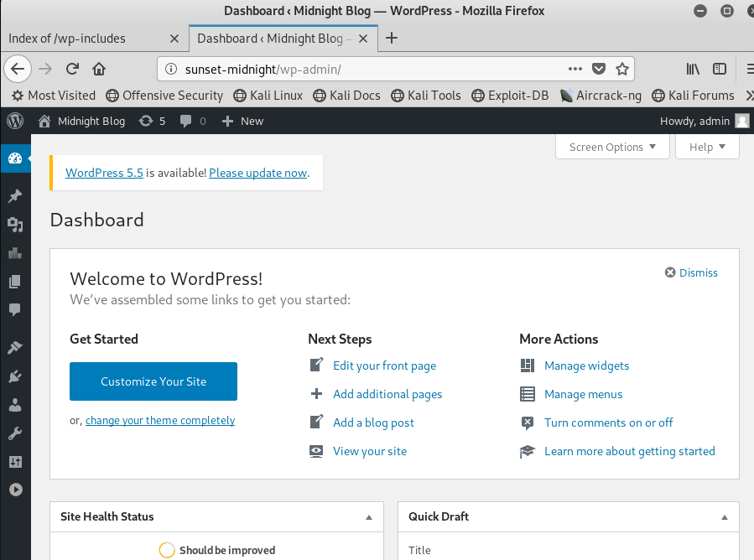
Task: Click Edit your front page
Action: coord(384,366)
